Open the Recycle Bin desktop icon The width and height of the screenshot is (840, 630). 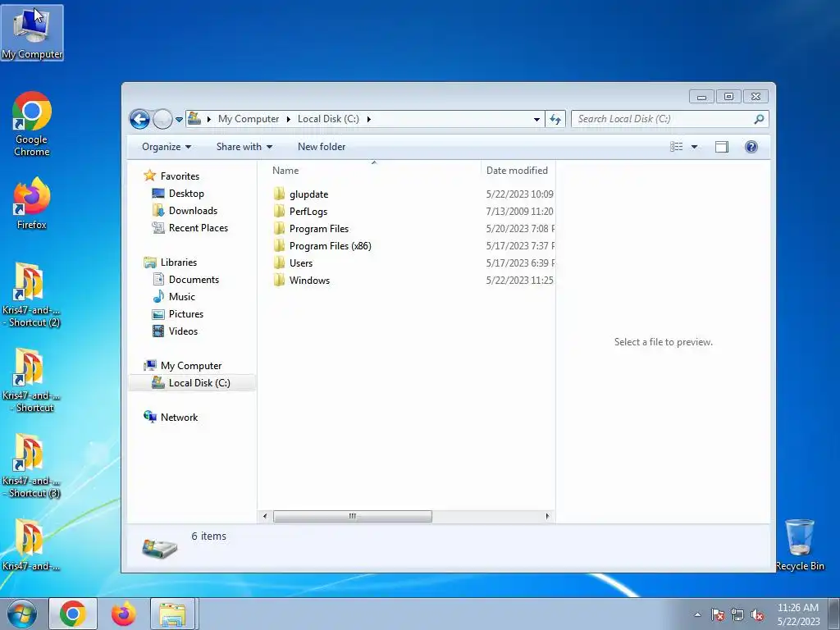800,545
